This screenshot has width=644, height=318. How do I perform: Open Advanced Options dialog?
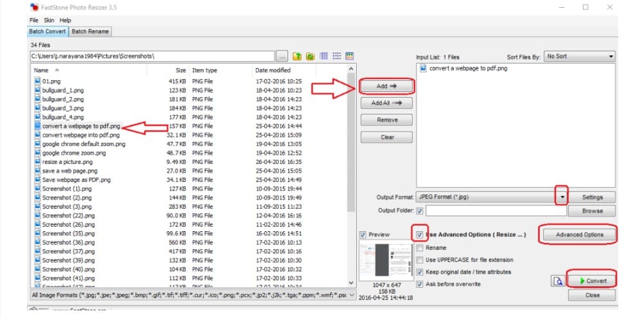coord(580,234)
